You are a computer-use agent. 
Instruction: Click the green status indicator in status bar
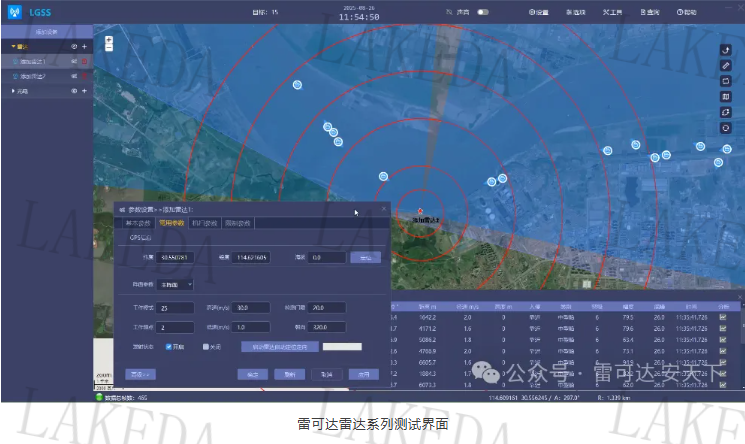tap(99, 397)
